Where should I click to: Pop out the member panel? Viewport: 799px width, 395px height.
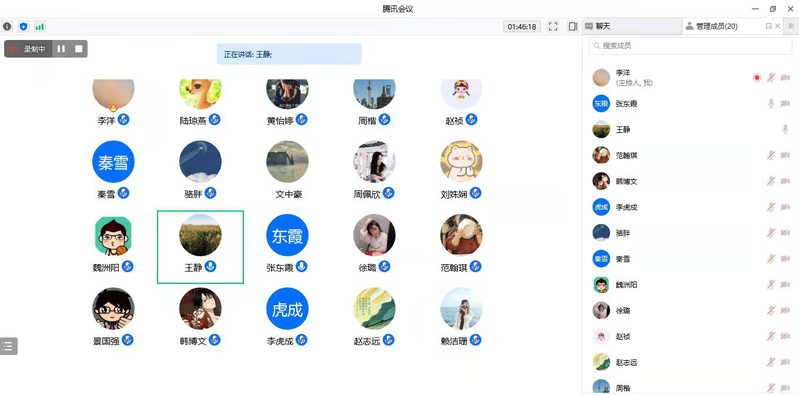click(768, 26)
